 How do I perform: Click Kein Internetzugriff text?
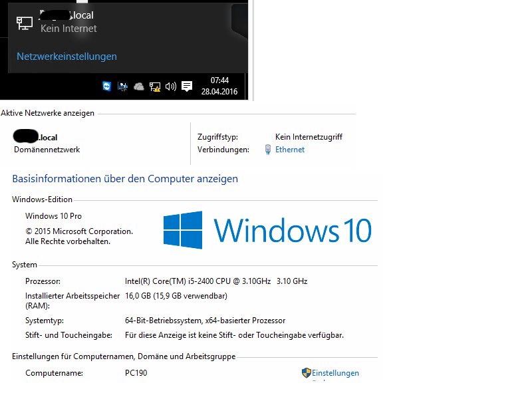[x=309, y=137]
